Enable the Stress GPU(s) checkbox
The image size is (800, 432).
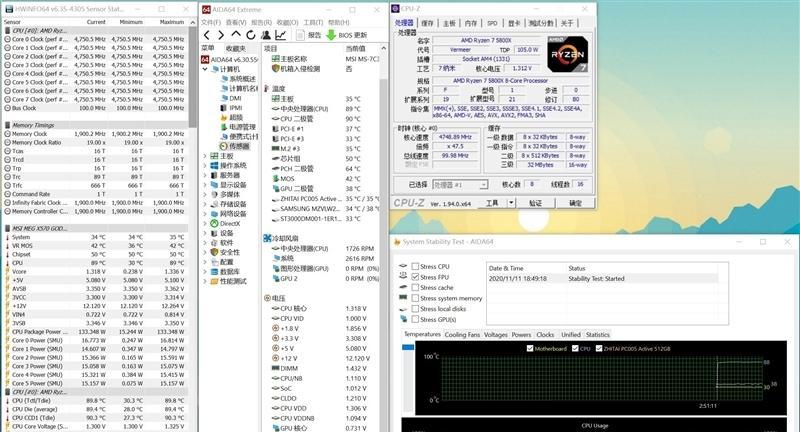415,319
